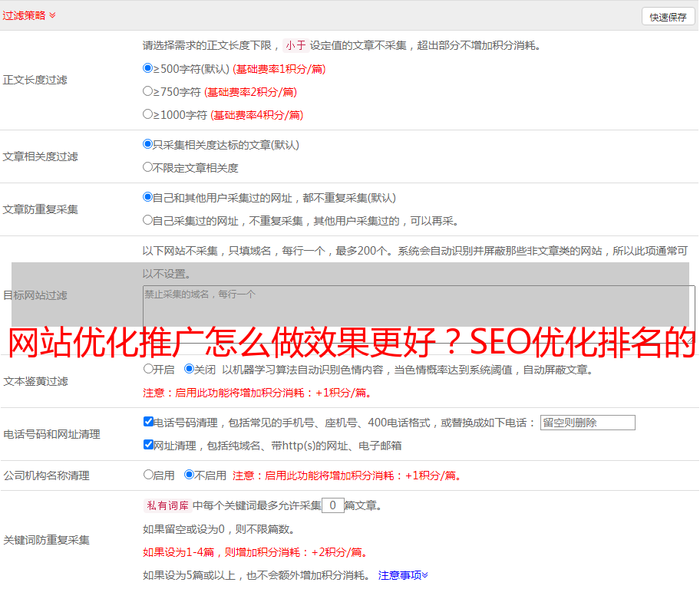The height and width of the screenshot is (589, 700).
Task: Toggle the 电话号码清理 checkbox
Action: [149, 422]
